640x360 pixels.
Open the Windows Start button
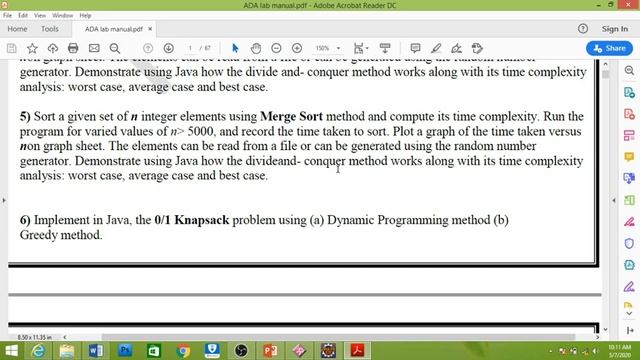pos(11,351)
